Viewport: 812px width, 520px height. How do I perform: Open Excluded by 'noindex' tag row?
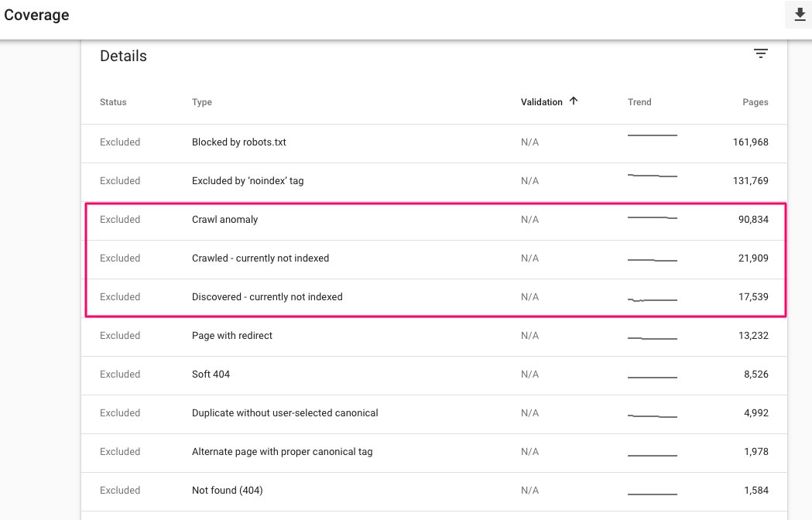pos(434,183)
